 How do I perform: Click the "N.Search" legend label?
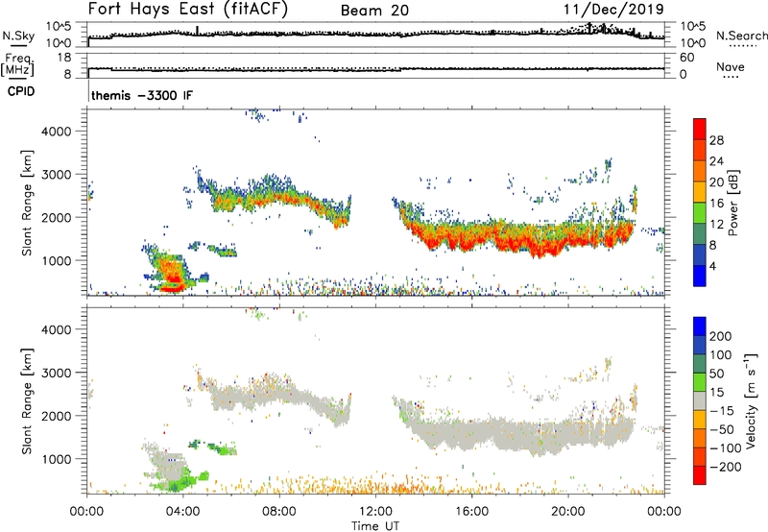coord(741,36)
